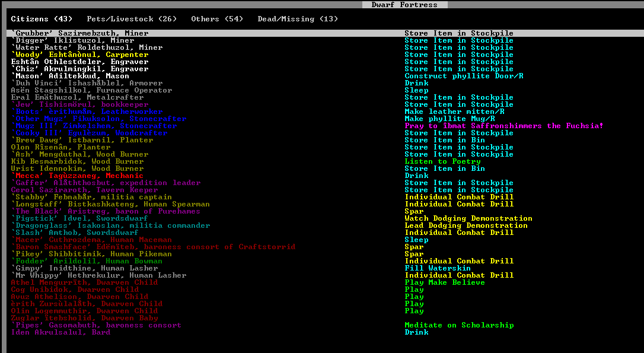Viewport: 644px width, 353px height.
Task: Select 'Pikey' Shibbitimik, Human Pikeman
Action: 91,254
